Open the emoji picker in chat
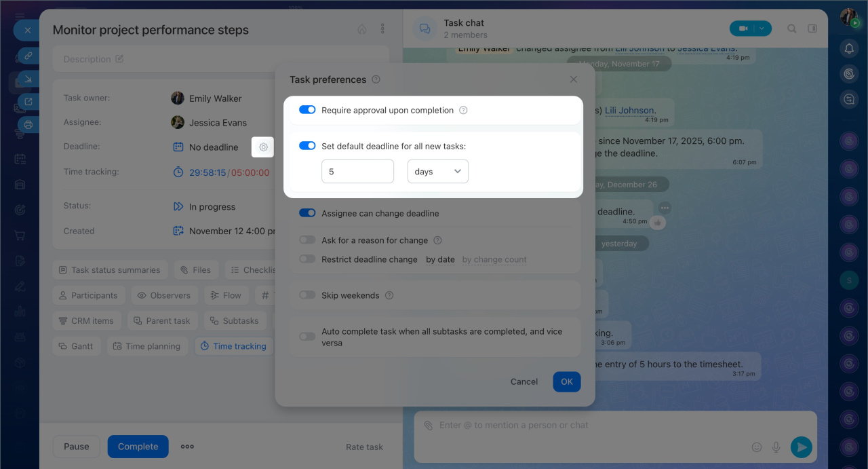The image size is (868, 469). point(757,447)
